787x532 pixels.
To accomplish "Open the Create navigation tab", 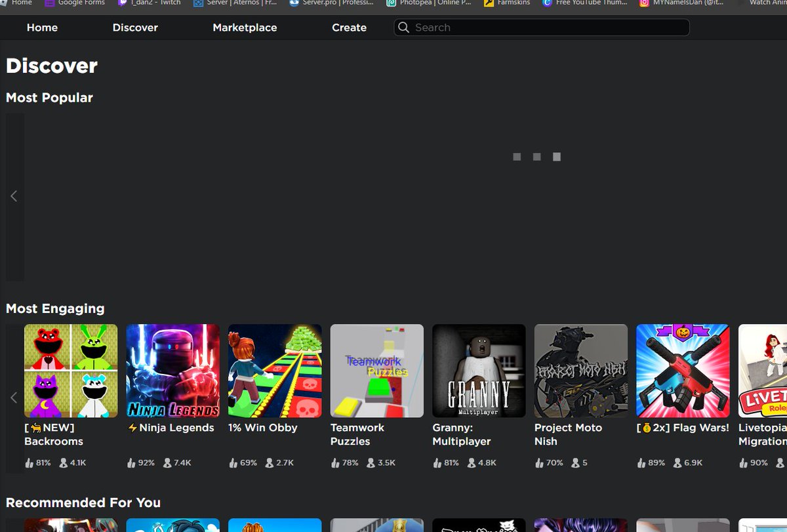I will 349,28.
